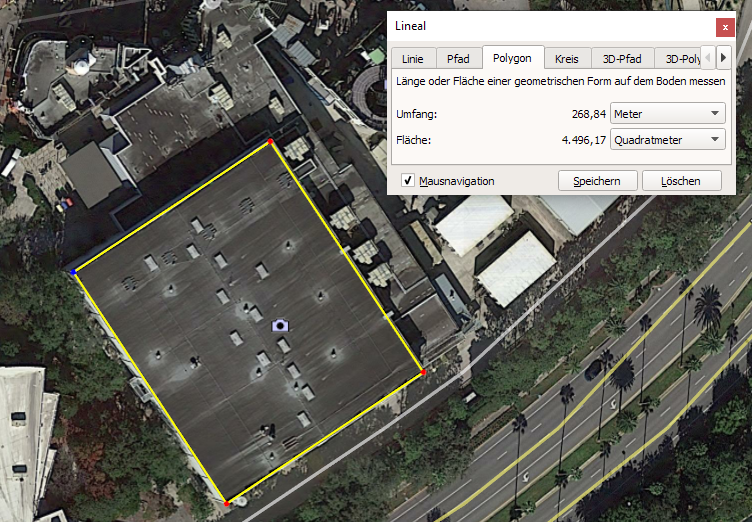752x522 pixels.
Task: Open the Fläche unit dropdown showing Quadratmeter
Action: click(x=668, y=140)
